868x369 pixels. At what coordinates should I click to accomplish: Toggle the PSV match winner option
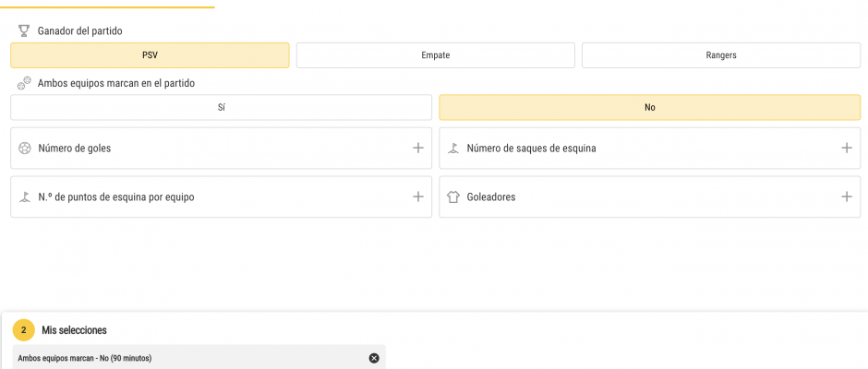point(150,55)
